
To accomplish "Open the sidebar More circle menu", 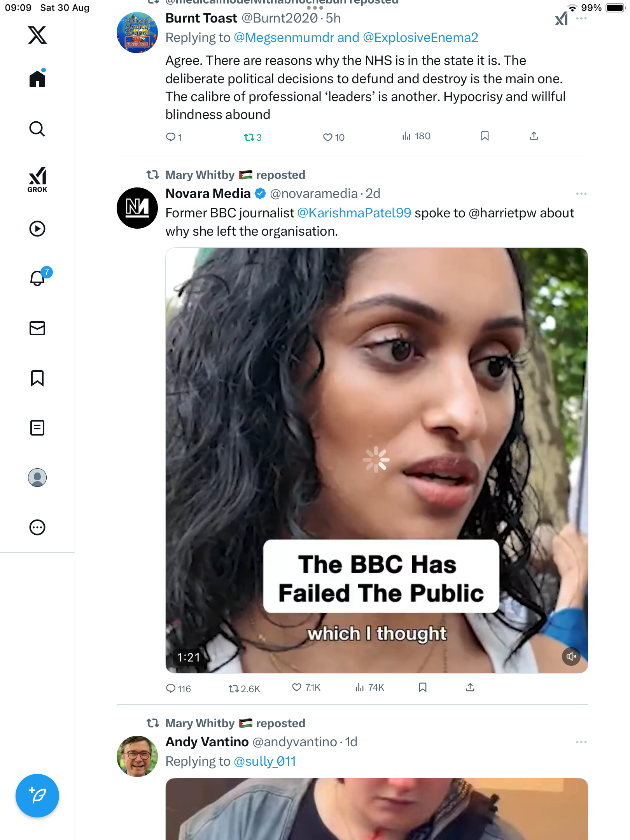I will click(x=37, y=527).
